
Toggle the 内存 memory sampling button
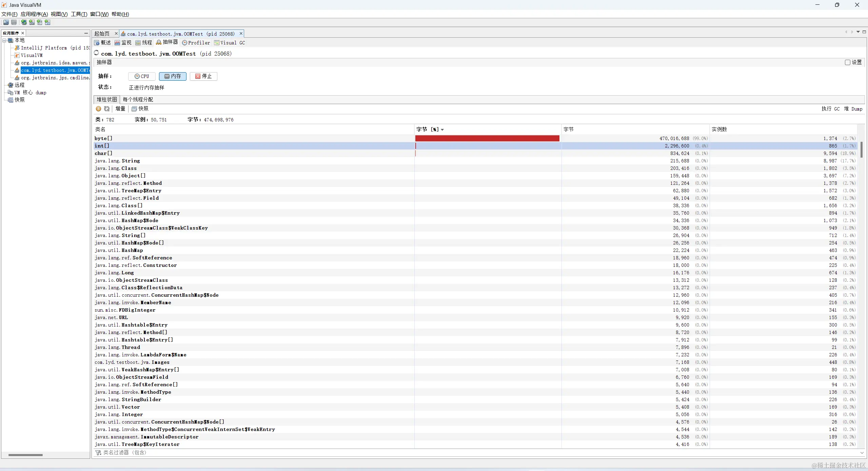[173, 76]
